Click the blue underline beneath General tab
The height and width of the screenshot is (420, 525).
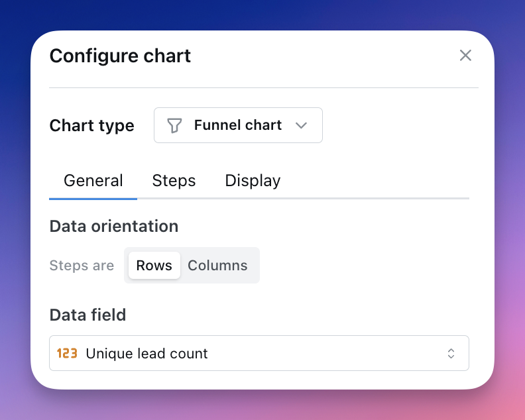[93, 198]
